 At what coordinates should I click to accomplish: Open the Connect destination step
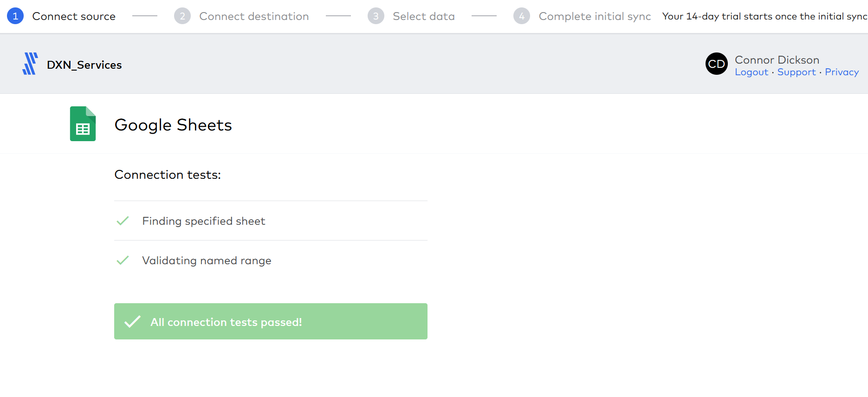(x=254, y=16)
